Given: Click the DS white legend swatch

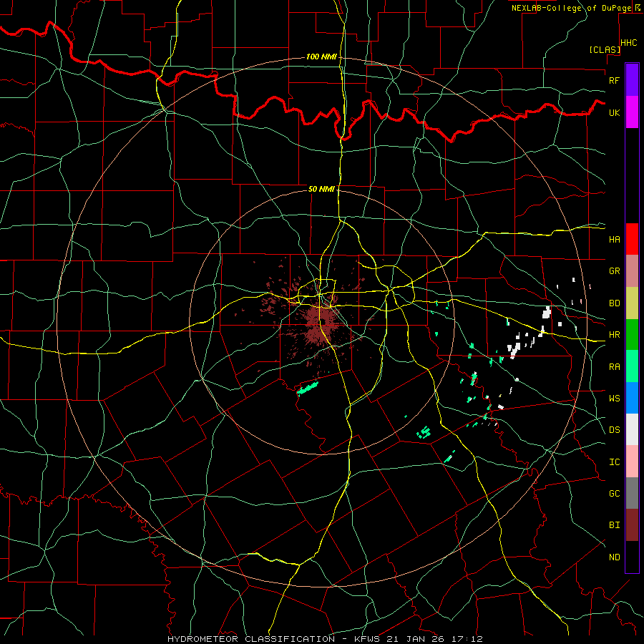Looking at the screenshot, I should point(632,429).
